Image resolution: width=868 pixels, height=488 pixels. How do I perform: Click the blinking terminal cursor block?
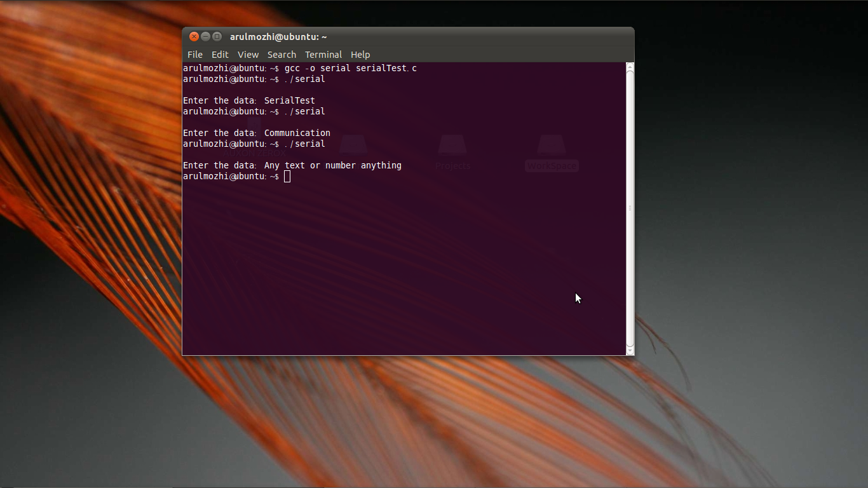click(287, 177)
